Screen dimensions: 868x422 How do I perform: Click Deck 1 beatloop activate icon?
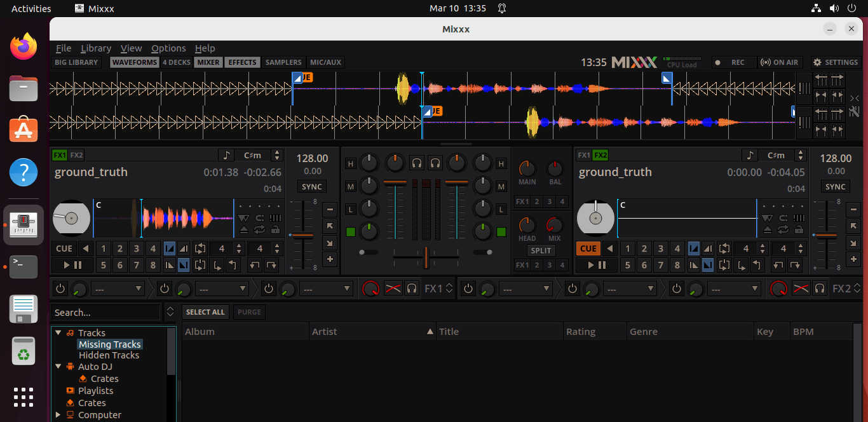pos(201,248)
